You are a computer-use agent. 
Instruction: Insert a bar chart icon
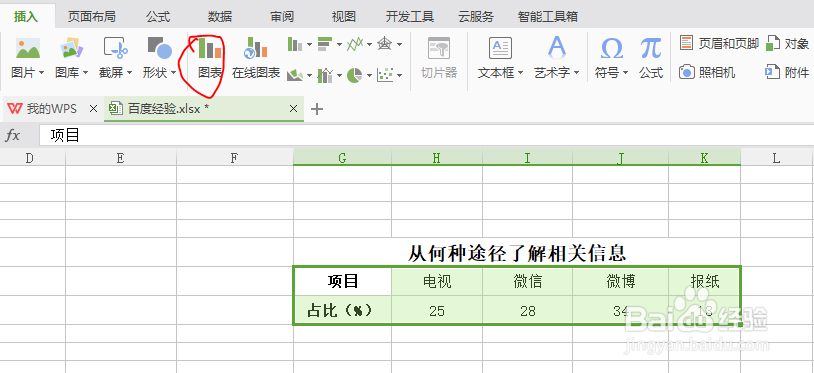coord(325,44)
